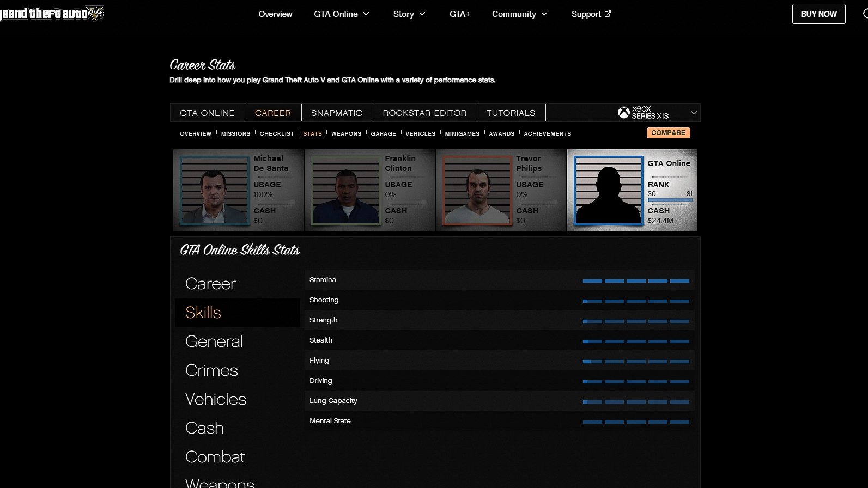868x488 pixels.
Task: Open the General stats category
Action: (214, 341)
